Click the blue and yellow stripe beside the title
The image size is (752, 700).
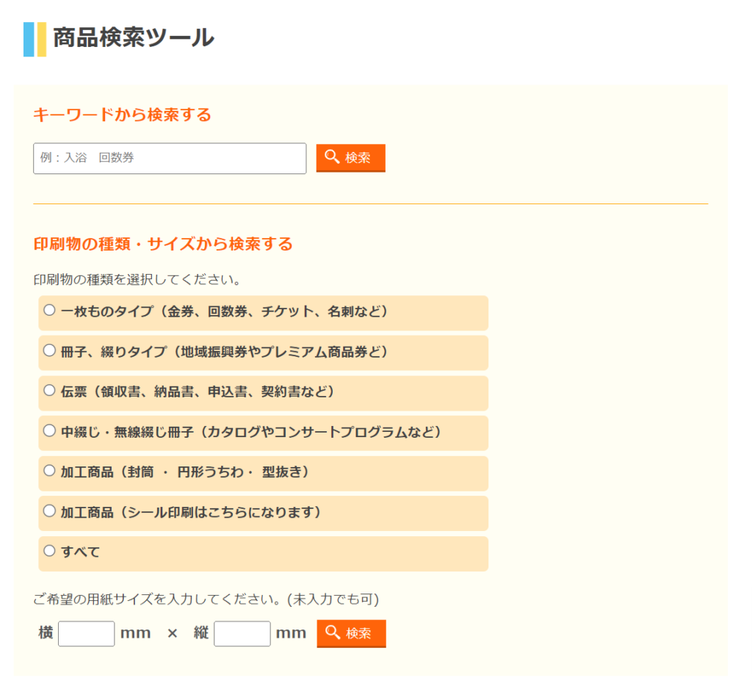pos(35,39)
